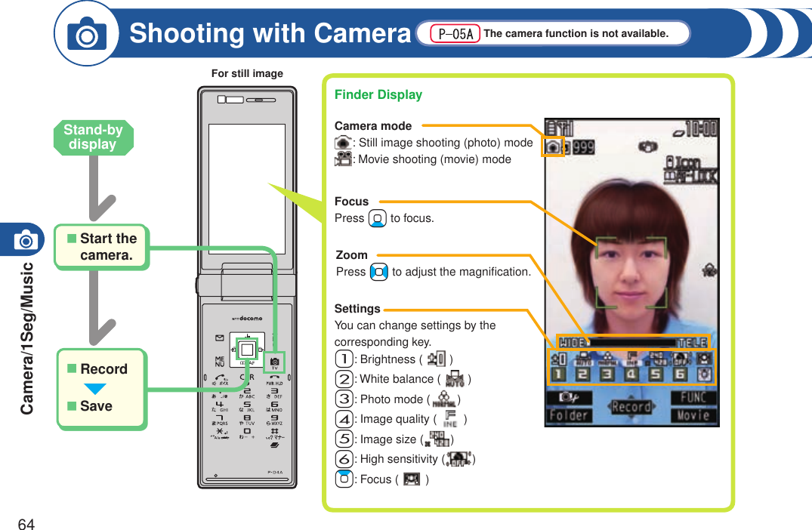Click the Folder softkey in the finder
812x530 pixels.
(569, 415)
